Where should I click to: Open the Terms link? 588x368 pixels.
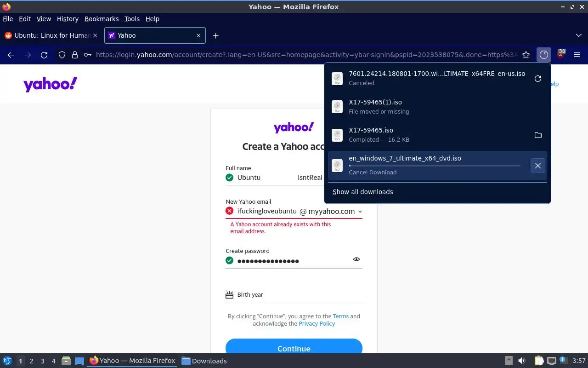[341, 316]
